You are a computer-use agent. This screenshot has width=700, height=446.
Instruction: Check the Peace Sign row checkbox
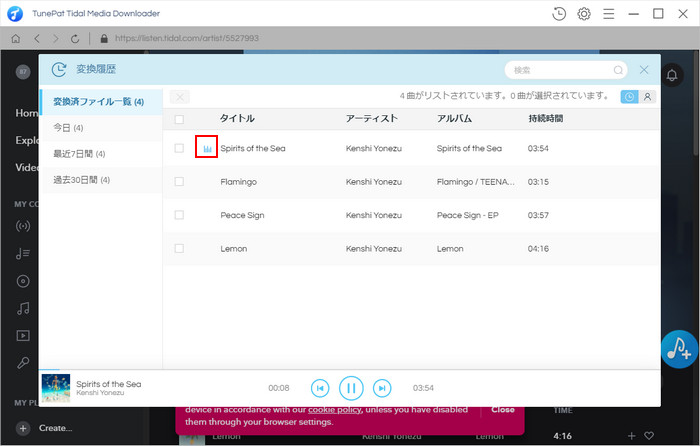pos(179,215)
